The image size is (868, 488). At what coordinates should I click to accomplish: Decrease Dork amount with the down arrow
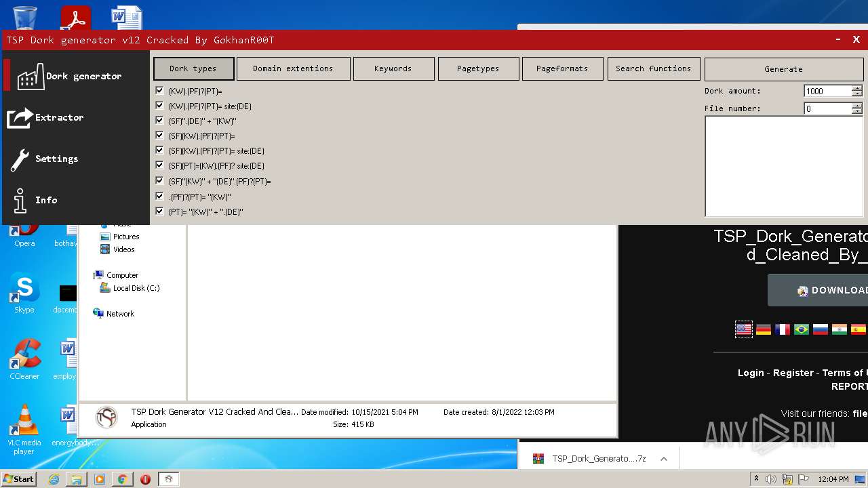coord(857,94)
